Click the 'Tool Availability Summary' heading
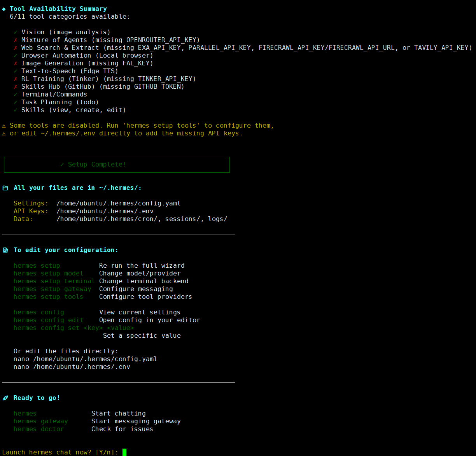This screenshot has width=476, height=456. 58,9
